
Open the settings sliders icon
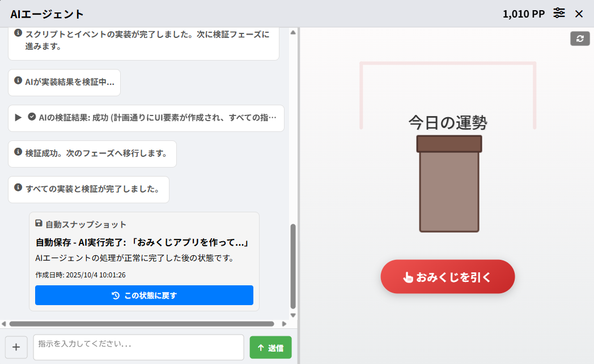click(x=559, y=14)
